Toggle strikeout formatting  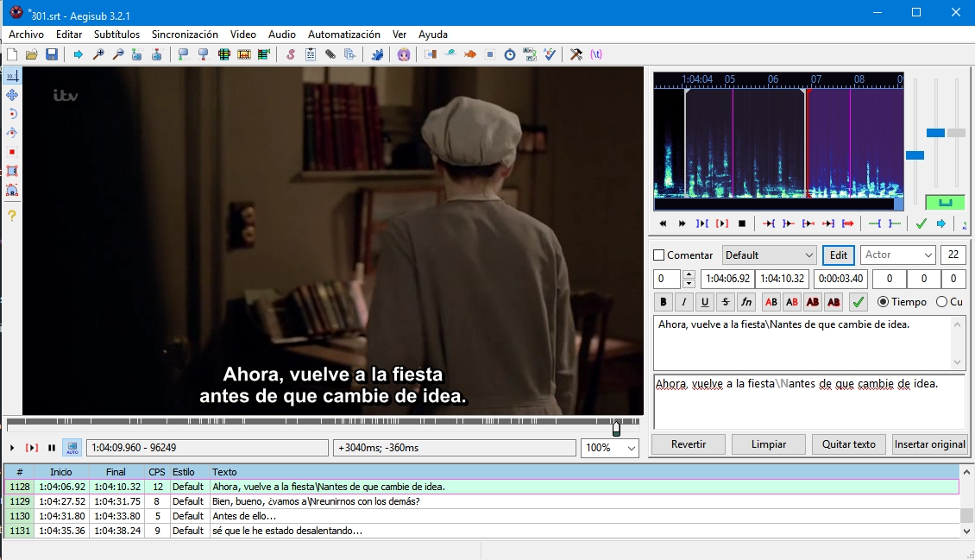click(x=726, y=302)
